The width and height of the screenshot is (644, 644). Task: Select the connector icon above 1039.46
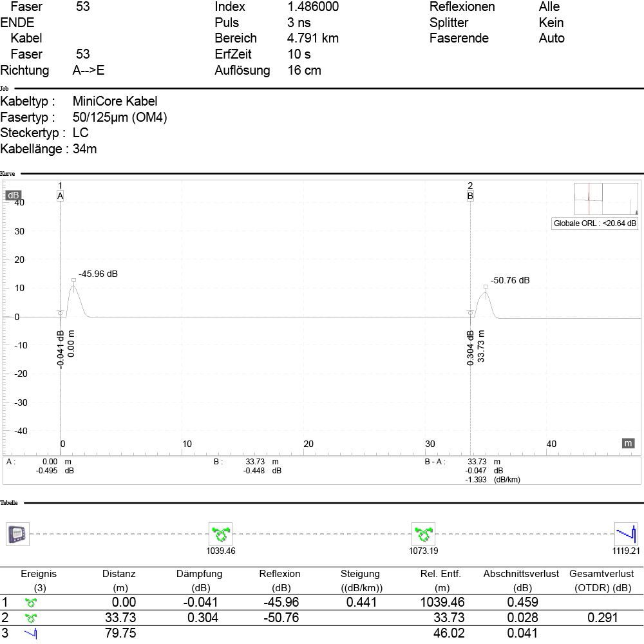click(x=221, y=534)
